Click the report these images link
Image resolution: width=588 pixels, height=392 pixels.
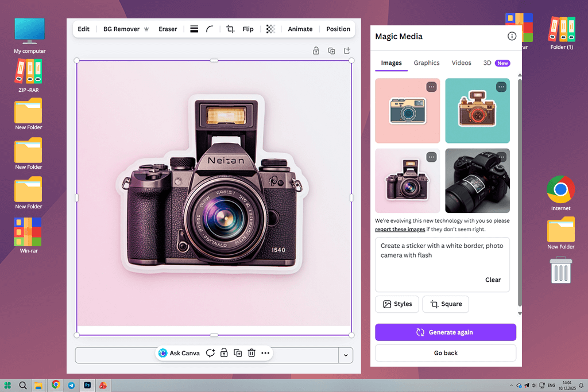[x=400, y=230]
